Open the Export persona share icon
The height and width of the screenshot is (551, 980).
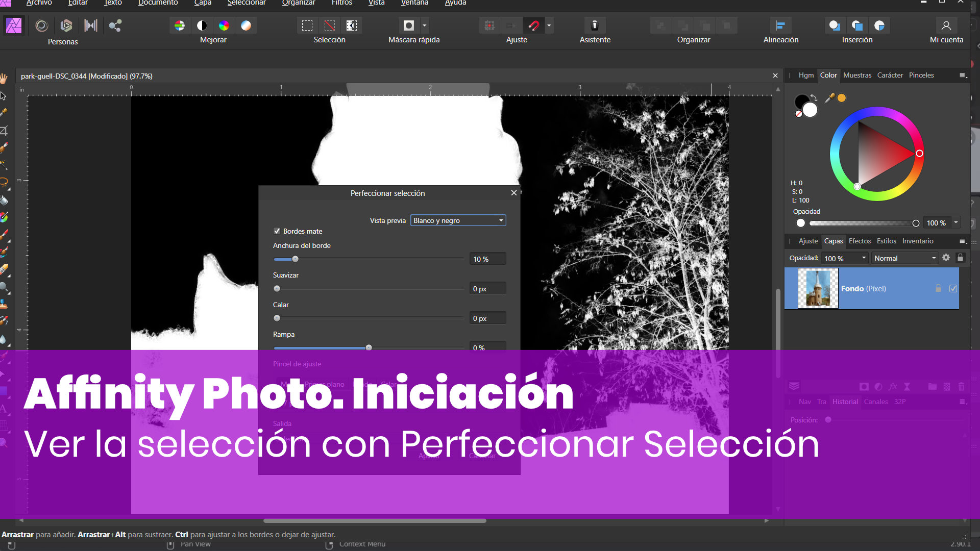point(115,26)
